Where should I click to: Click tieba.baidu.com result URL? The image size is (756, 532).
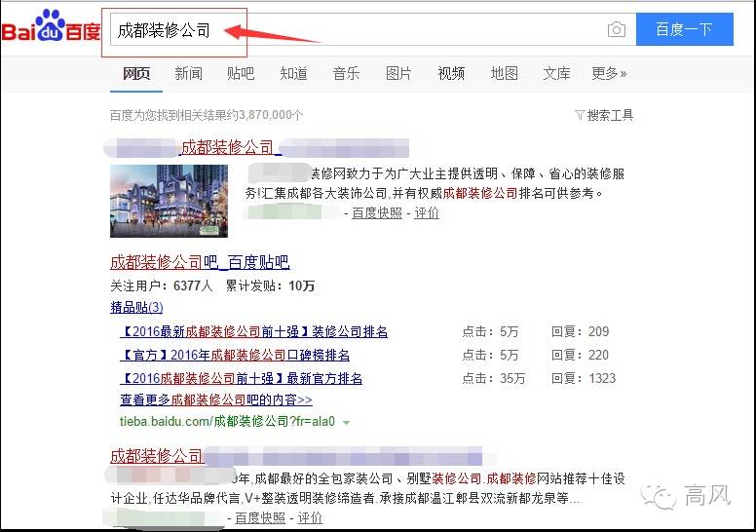pos(227,422)
